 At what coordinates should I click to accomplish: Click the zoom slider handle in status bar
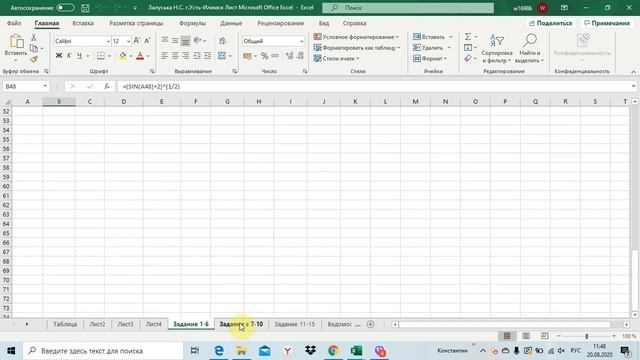pyautogui.click(x=587, y=336)
